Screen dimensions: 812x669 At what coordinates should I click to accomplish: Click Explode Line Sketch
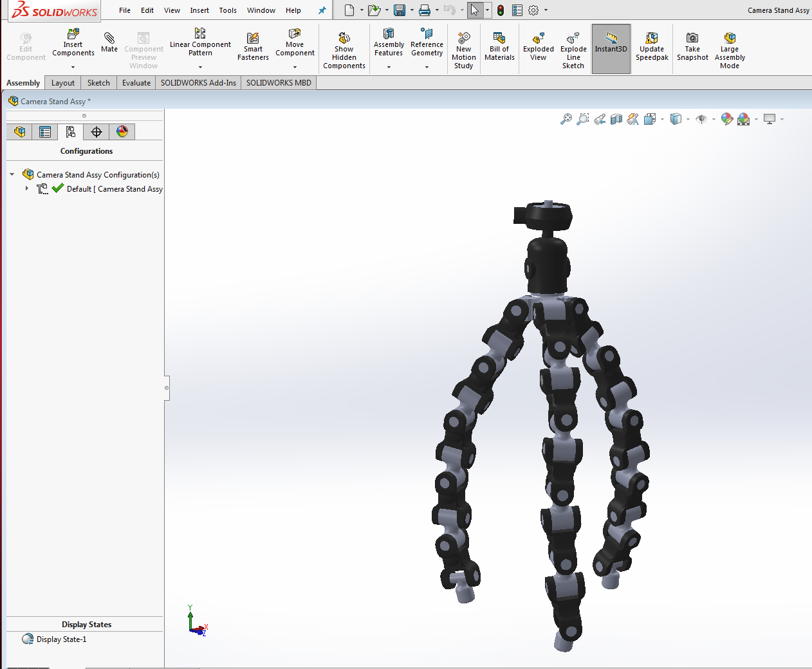pyautogui.click(x=573, y=50)
